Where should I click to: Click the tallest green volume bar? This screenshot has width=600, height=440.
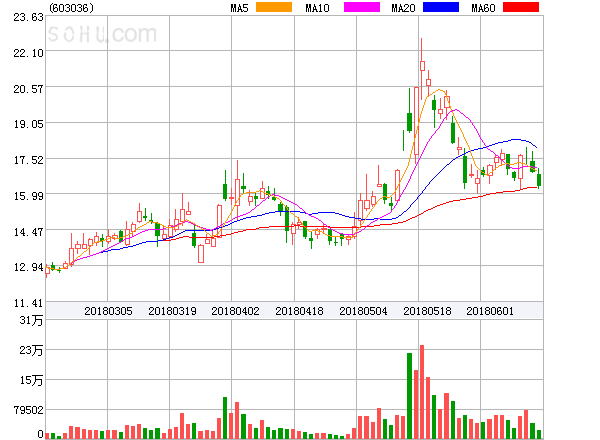point(409,396)
